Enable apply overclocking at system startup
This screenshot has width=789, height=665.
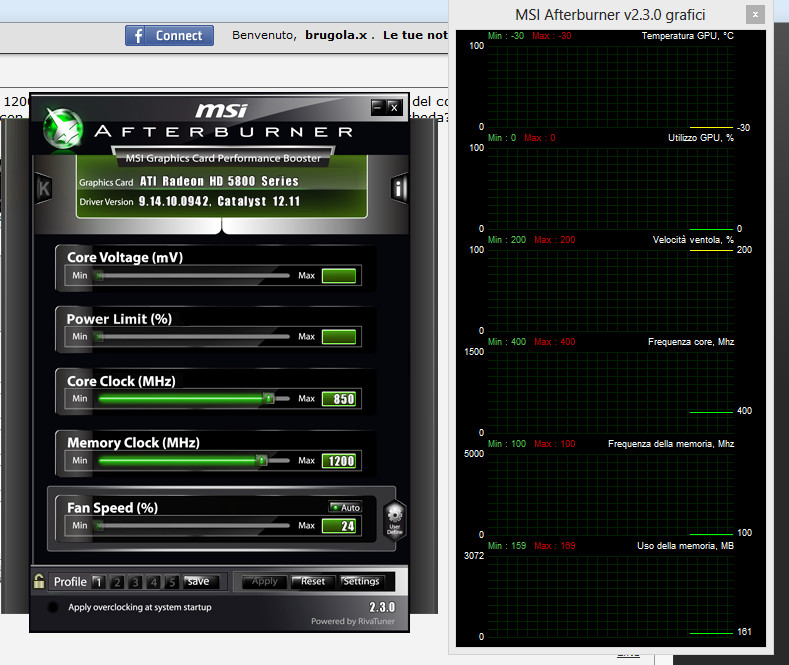pyautogui.click(x=52, y=607)
